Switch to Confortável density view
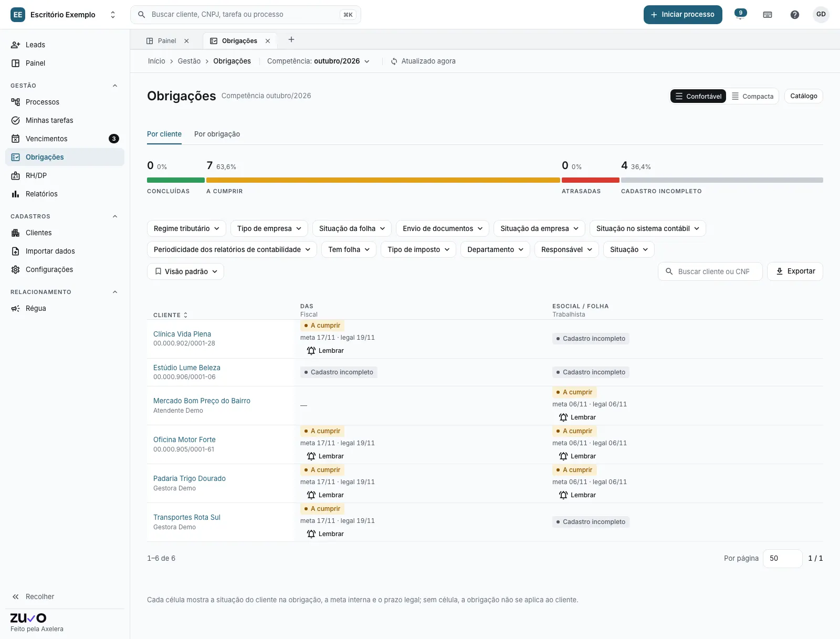This screenshot has width=840, height=639. point(698,96)
